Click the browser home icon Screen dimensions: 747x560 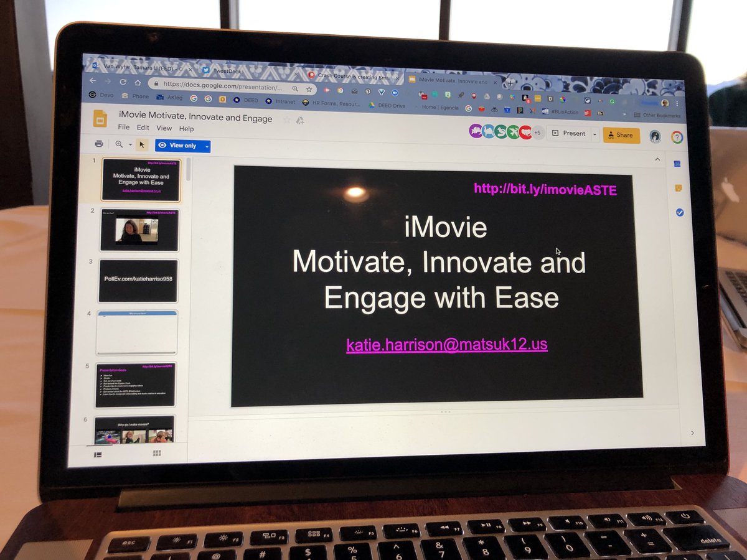click(x=138, y=82)
